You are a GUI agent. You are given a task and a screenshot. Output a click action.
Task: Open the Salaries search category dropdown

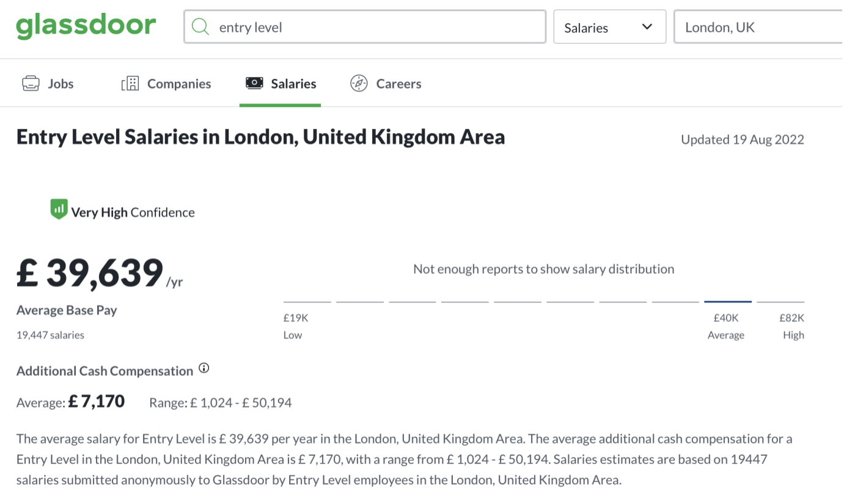(x=609, y=27)
